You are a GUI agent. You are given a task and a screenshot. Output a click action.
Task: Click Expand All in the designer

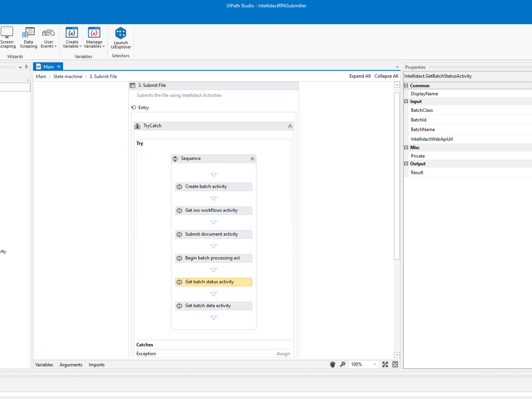[x=360, y=76]
